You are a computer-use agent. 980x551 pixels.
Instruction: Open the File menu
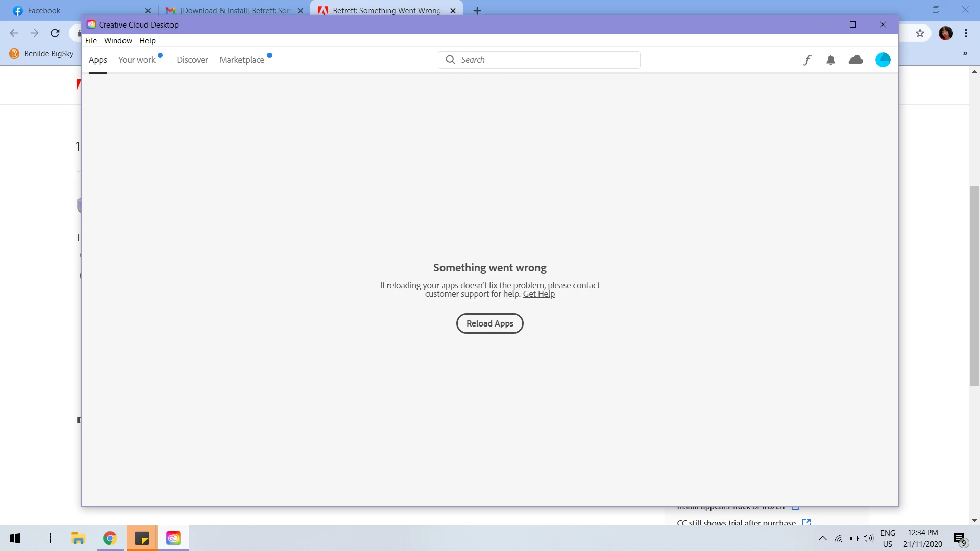pos(91,41)
